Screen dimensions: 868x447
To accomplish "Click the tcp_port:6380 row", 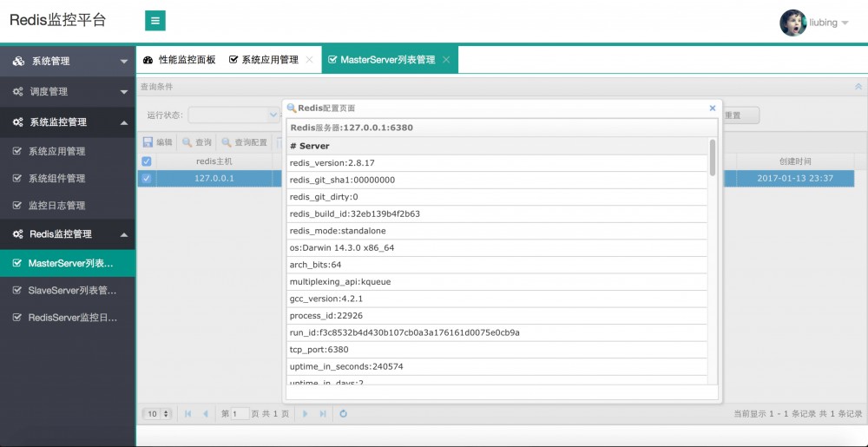I will (x=497, y=350).
